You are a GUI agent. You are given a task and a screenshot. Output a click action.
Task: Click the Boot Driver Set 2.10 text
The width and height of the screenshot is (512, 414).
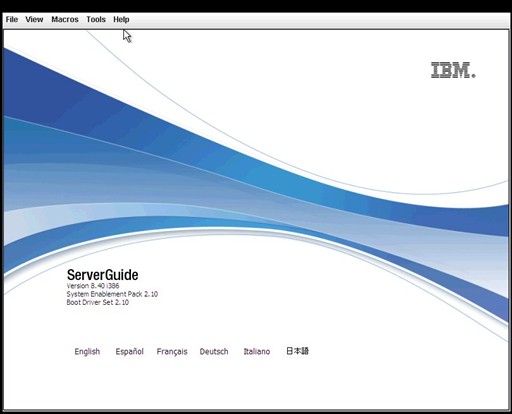tap(97, 302)
